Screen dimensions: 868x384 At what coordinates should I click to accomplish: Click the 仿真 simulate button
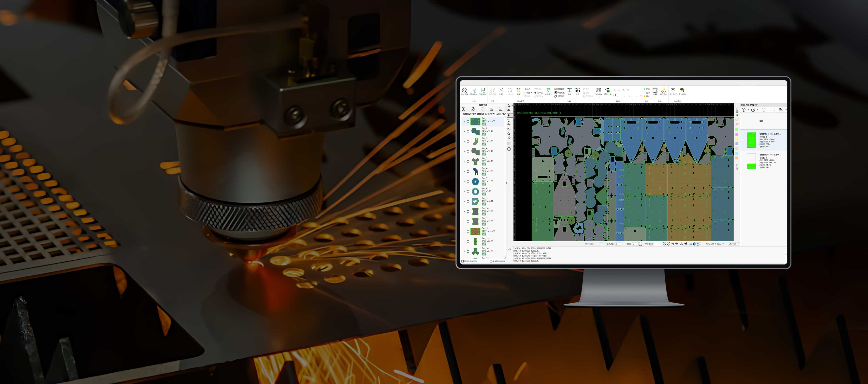(647, 89)
